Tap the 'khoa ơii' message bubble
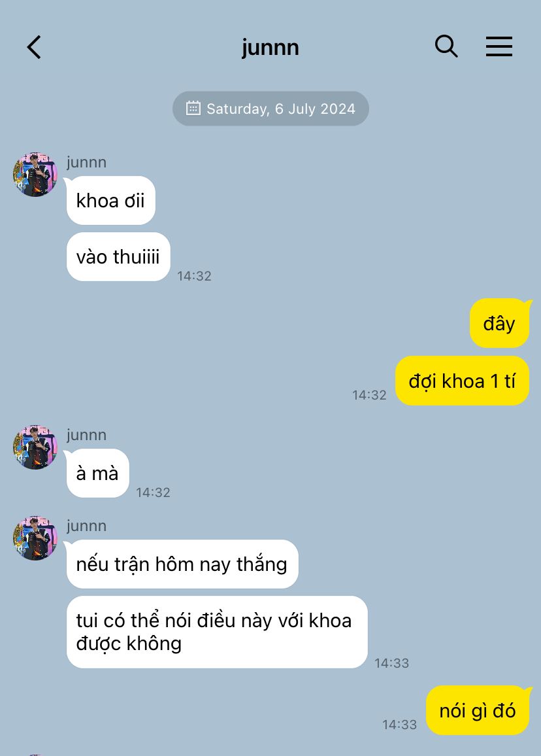This screenshot has width=541, height=756. click(111, 201)
